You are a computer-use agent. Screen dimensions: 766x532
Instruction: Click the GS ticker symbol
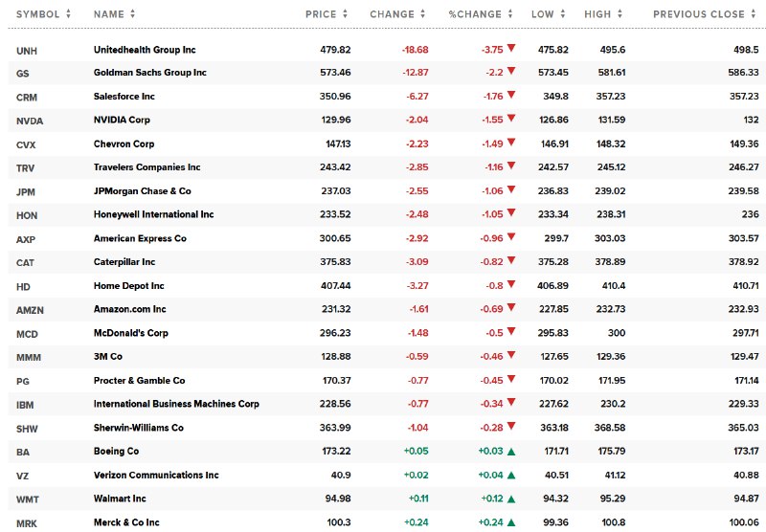(x=22, y=74)
